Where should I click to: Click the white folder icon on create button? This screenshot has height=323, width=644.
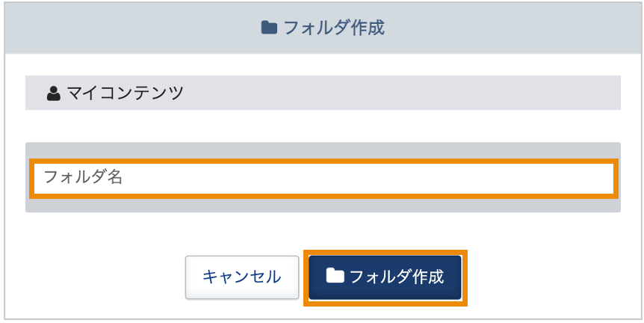[x=335, y=276]
